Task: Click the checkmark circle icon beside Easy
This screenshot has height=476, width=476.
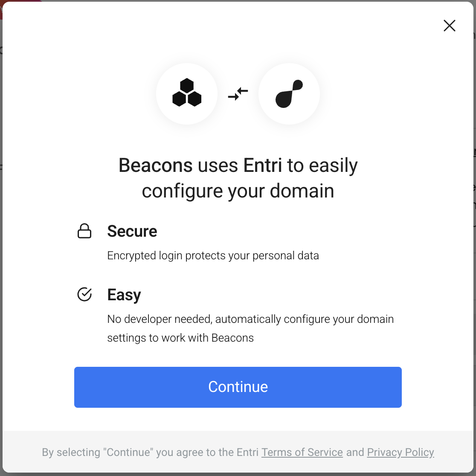Action: pyautogui.click(x=84, y=294)
